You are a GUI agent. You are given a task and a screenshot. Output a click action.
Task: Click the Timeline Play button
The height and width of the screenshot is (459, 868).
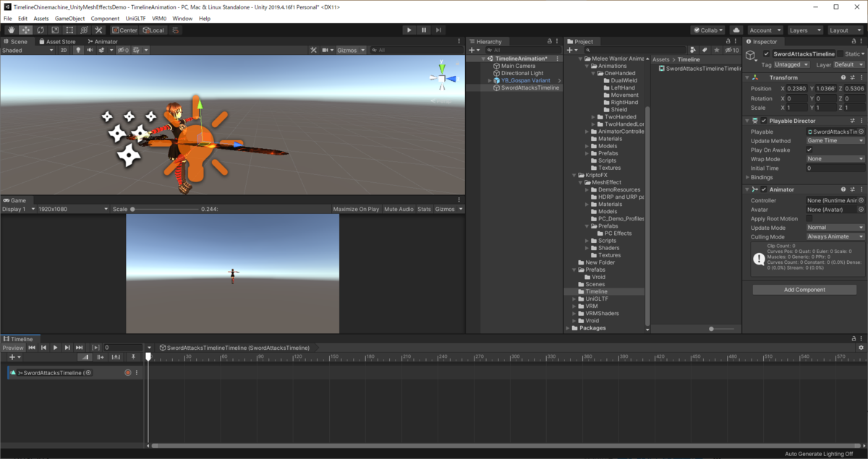tap(55, 348)
